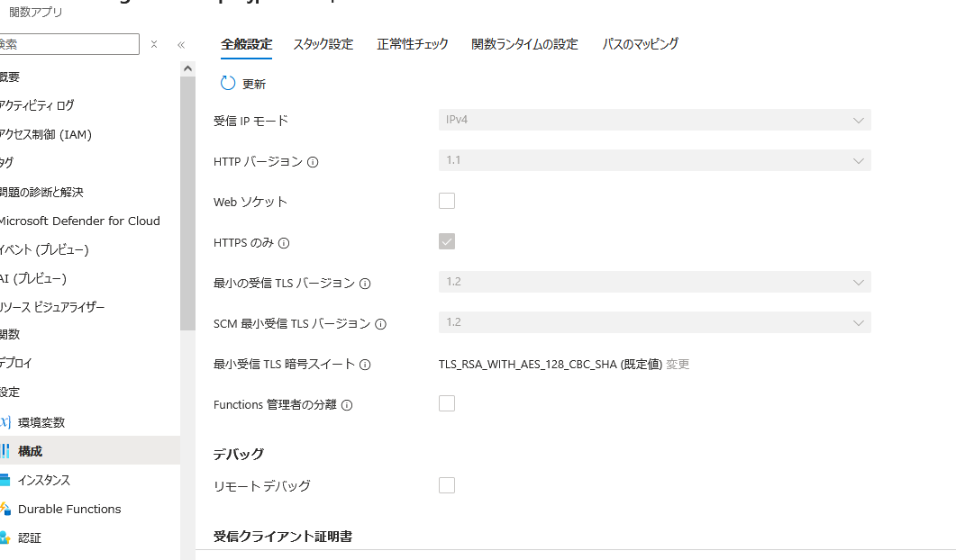Click the 更新 button label
Image resolution: width=956 pixels, height=560 pixels.
[254, 84]
